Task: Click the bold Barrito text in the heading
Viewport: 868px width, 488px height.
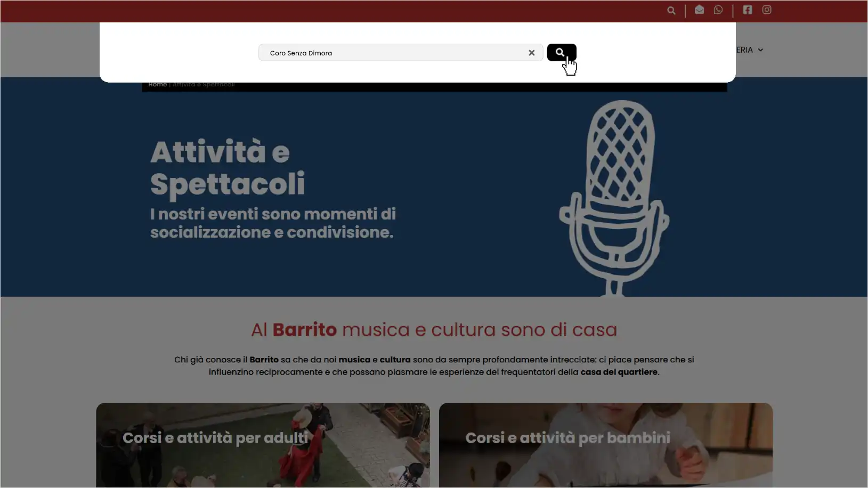Action: [x=305, y=329]
